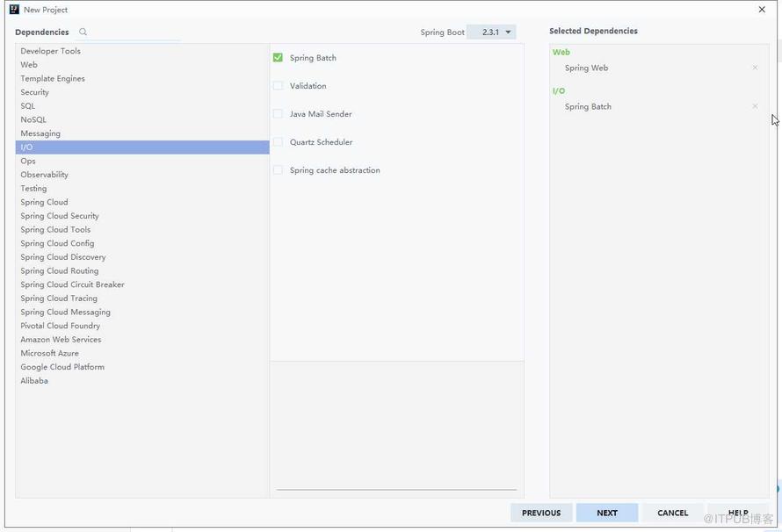Screen dimensions: 782x532
Task: Select Spring Cloud Config category
Action: pos(142,243)
